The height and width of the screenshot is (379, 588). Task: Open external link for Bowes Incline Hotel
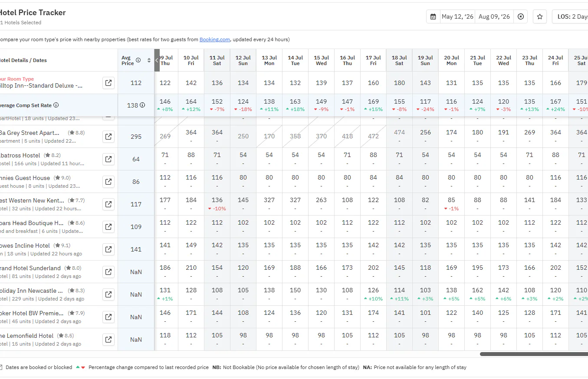click(108, 249)
